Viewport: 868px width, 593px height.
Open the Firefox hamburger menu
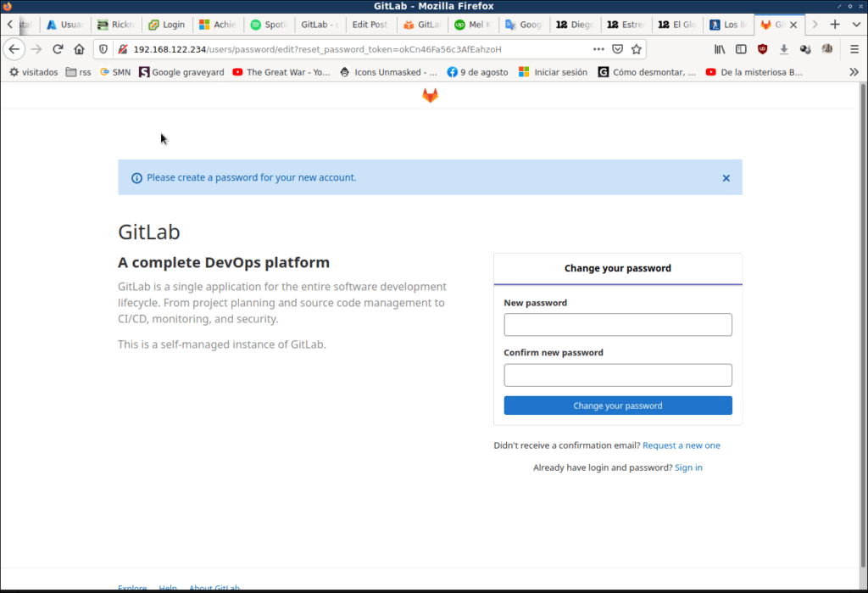[854, 49]
